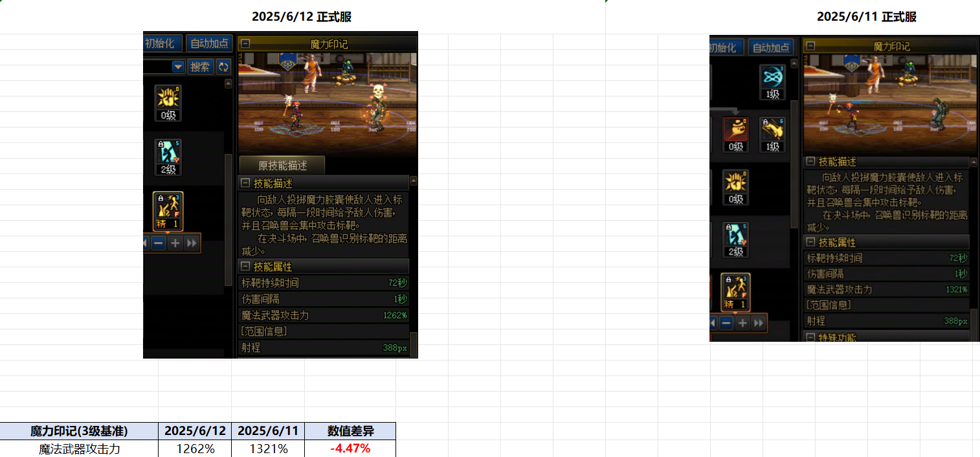Select the 数值差异 table header cell
Image resolution: width=980 pixels, height=457 pixels.
coord(350,431)
